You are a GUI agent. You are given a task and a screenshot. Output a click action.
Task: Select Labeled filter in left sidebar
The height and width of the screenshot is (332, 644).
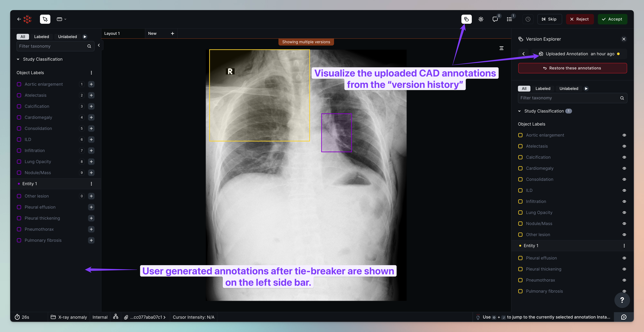[x=41, y=37]
